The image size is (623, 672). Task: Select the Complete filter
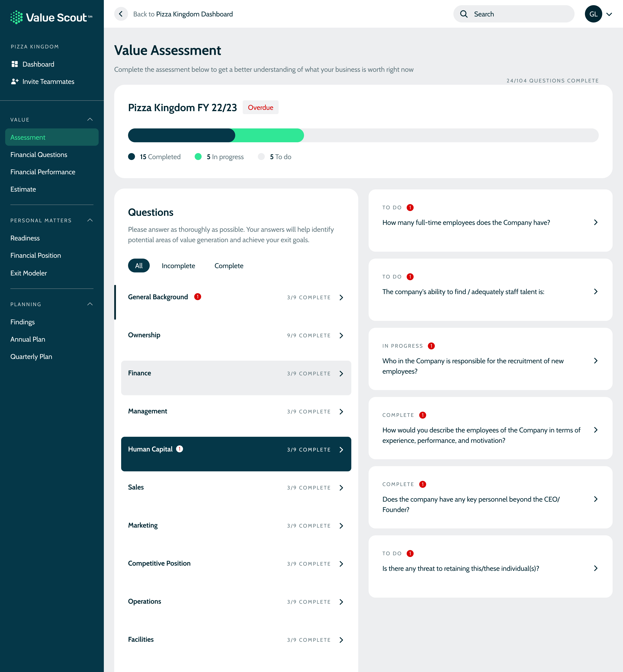click(229, 266)
